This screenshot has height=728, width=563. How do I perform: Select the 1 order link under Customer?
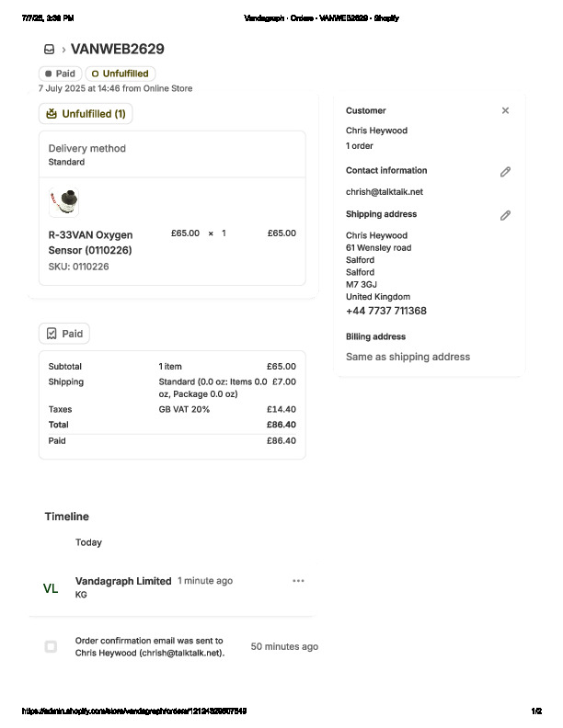(x=360, y=146)
